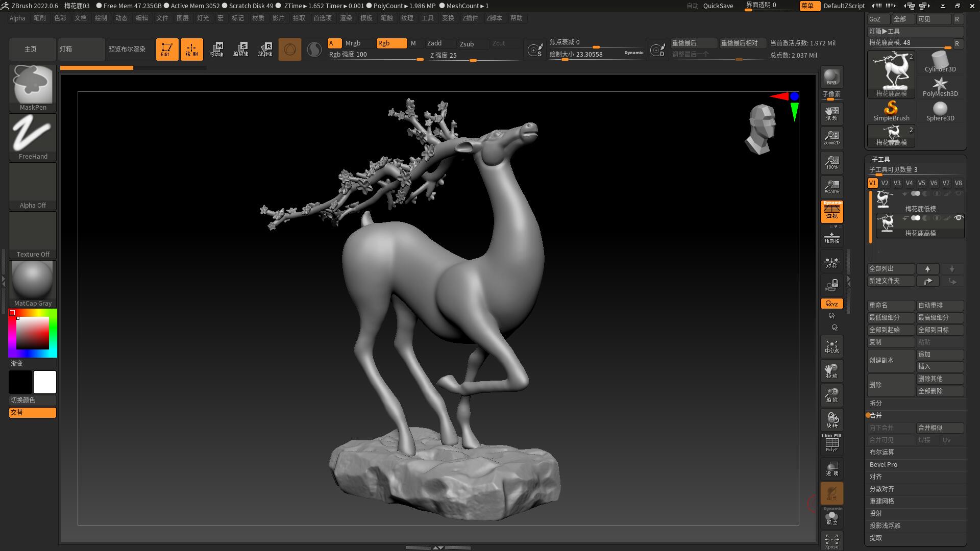Viewport: 980px width, 551px height.
Task: Switch to the V2 subtool view tab
Action: tap(885, 183)
